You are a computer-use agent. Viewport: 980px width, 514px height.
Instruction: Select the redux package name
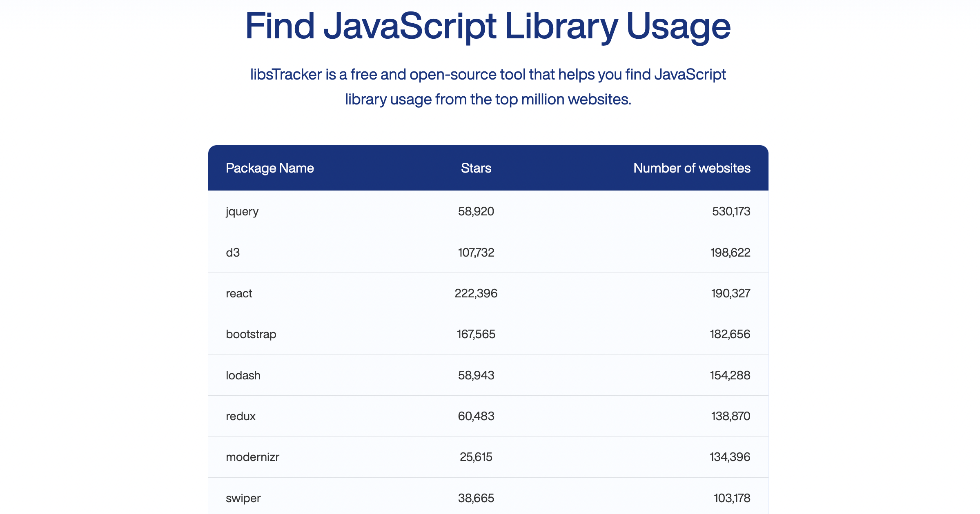point(241,416)
